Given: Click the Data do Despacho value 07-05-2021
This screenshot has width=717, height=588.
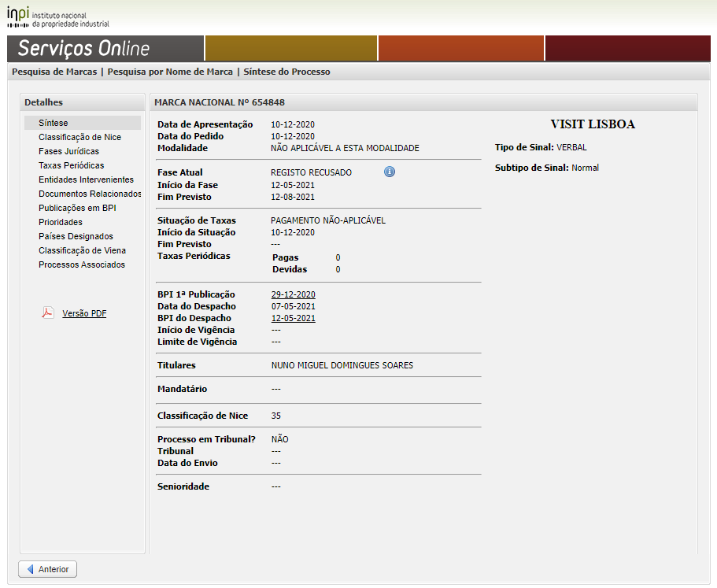Looking at the screenshot, I should click(x=293, y=306).
